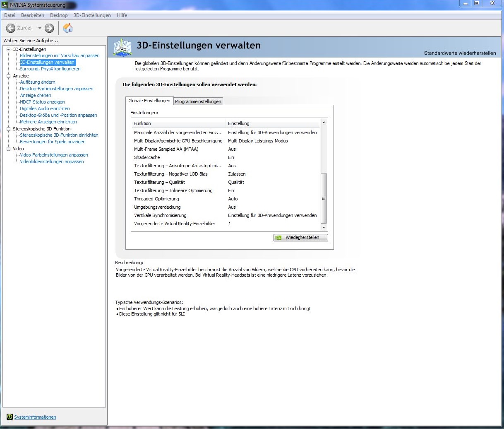Screen dimensions: 504x429
Task: Open the Home icon in toolbar
Action: (68, 28)
